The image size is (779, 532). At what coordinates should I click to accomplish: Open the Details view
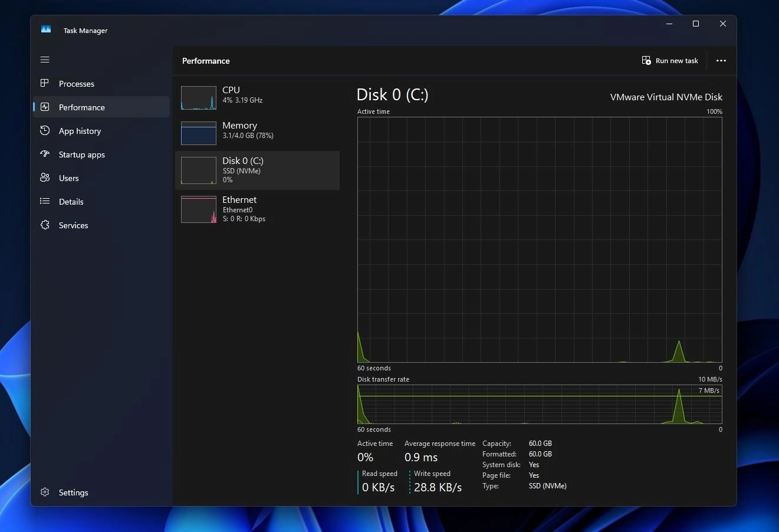tap(71, 201)
